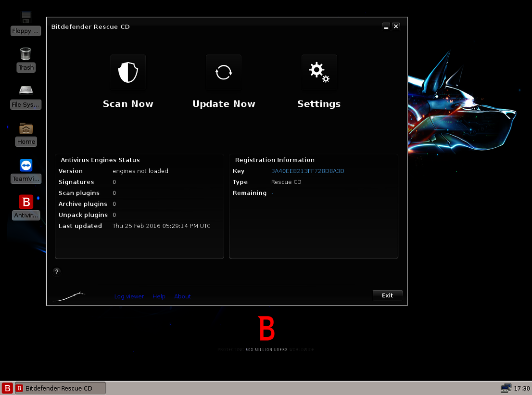The height and width of the screenshot is (395, 532).
Task: Open the Antivirus desktop icon
Action: coord(25,202)
